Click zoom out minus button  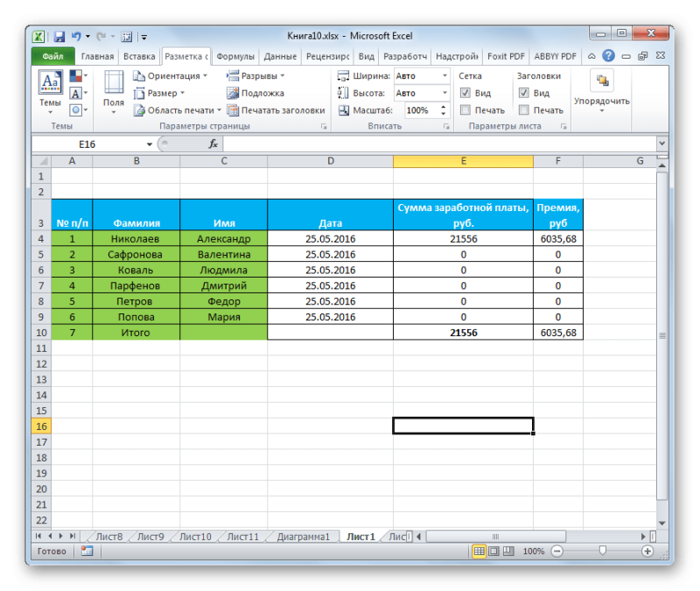click(556, 552)
